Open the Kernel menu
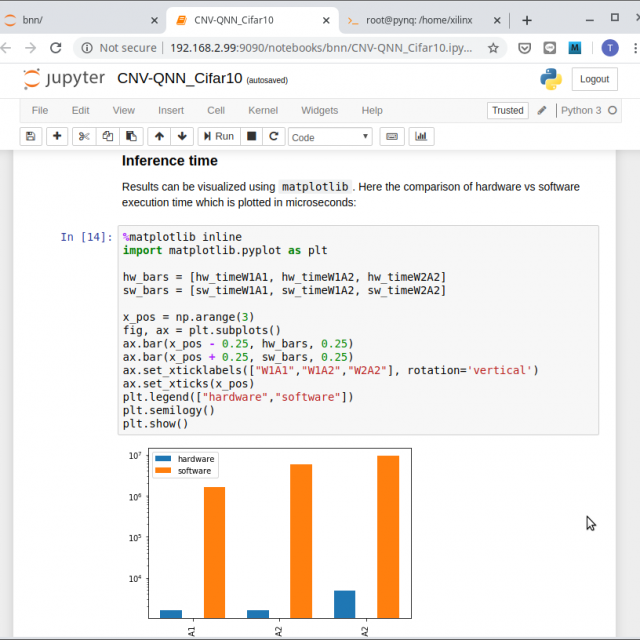 click(x=263, y=110)
